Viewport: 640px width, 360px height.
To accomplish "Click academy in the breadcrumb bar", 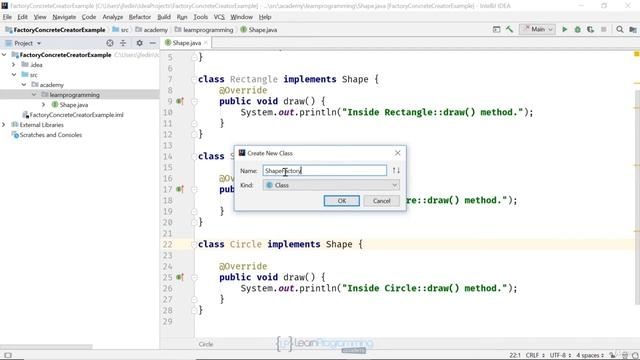I will coord(151,30).
